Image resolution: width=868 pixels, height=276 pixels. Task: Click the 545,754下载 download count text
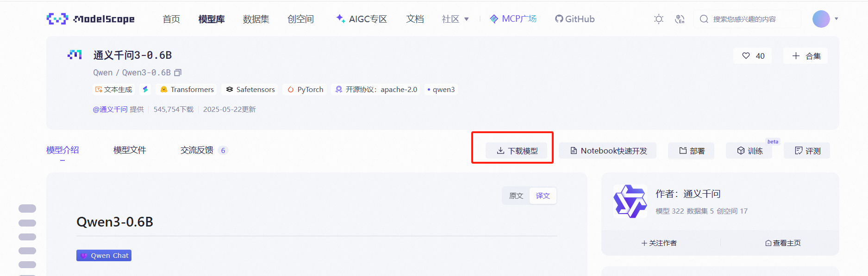[x=174, y=110]
